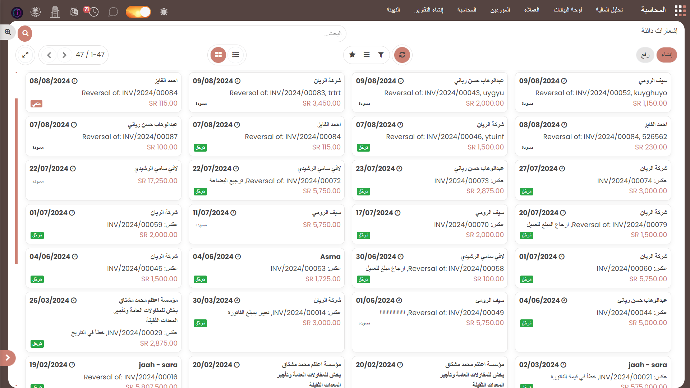Click activity clock on 07/08/2024 SR 100.00 card

tap(74, 125)
